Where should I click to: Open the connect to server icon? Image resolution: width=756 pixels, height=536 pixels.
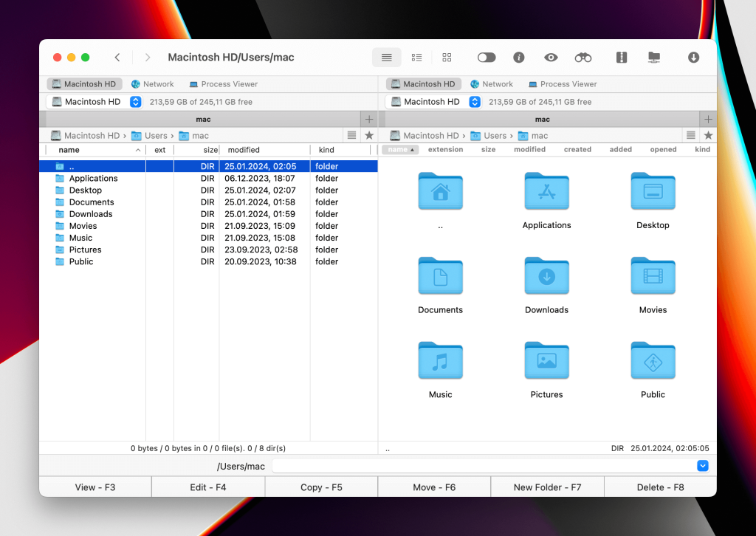[653, 58]
